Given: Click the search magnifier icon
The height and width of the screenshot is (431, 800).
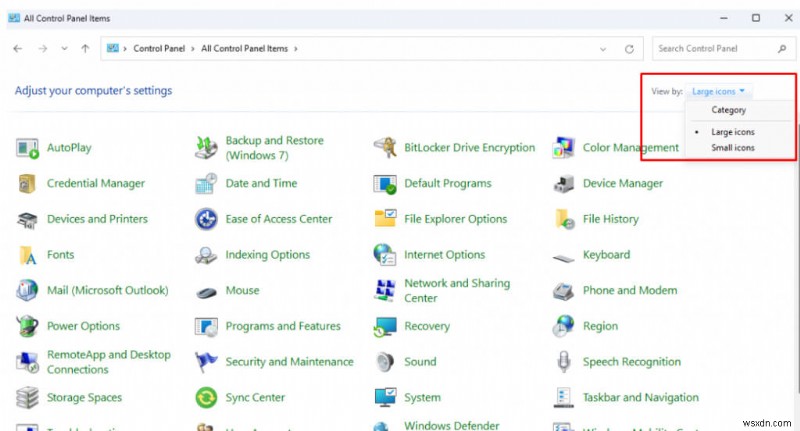Looking at the screenshot, I should 782,49.
